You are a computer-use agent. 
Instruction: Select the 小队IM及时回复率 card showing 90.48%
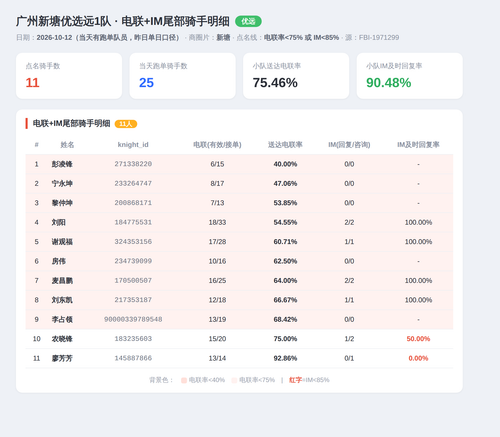410,76
